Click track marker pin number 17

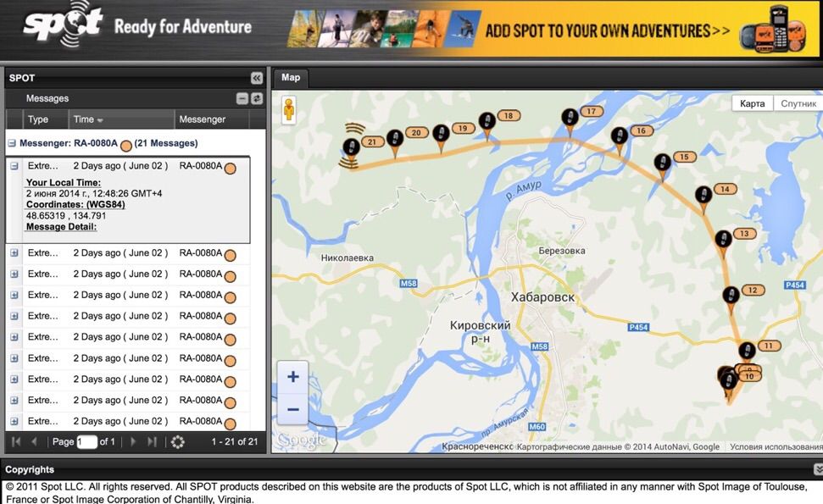570,118
